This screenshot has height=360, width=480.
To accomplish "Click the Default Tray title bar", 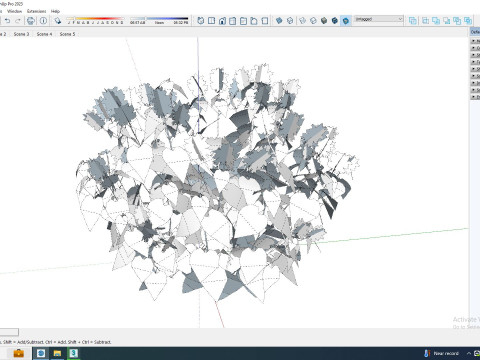I will [x=475, y=32].
